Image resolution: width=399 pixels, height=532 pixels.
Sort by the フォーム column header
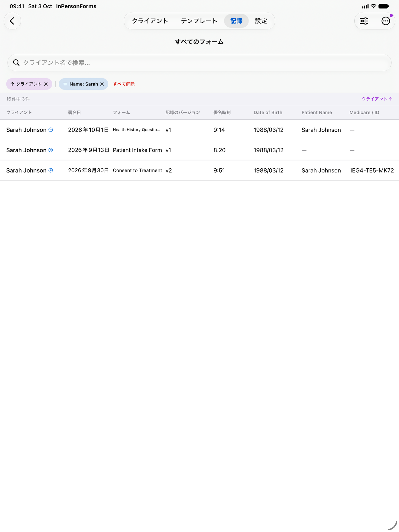pyautogui.click(x=122, y=112)
